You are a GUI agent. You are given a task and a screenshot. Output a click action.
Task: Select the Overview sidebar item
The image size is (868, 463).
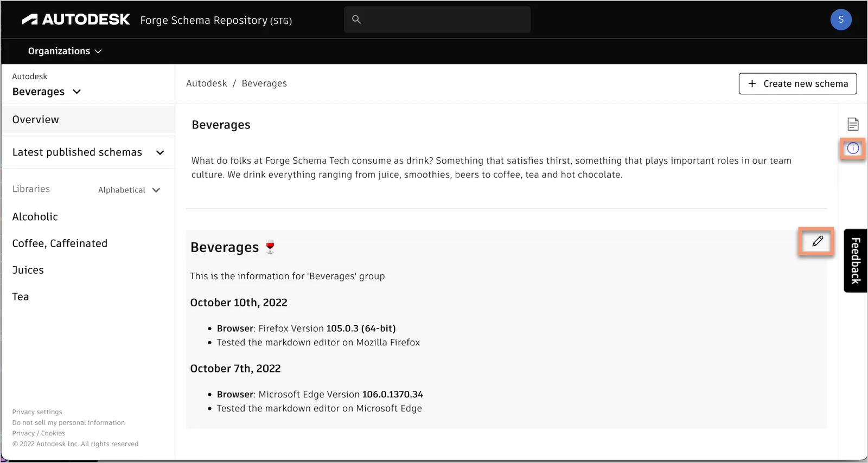88,119
